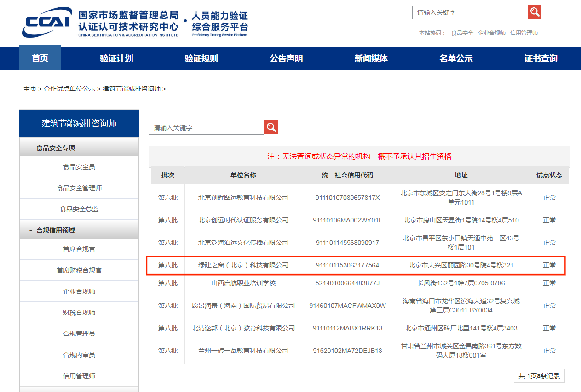The image size is (581, 392).
Task: Select 食品安全总监 in the sidebar
Action: pyautogui.click(x=79, y=209)
